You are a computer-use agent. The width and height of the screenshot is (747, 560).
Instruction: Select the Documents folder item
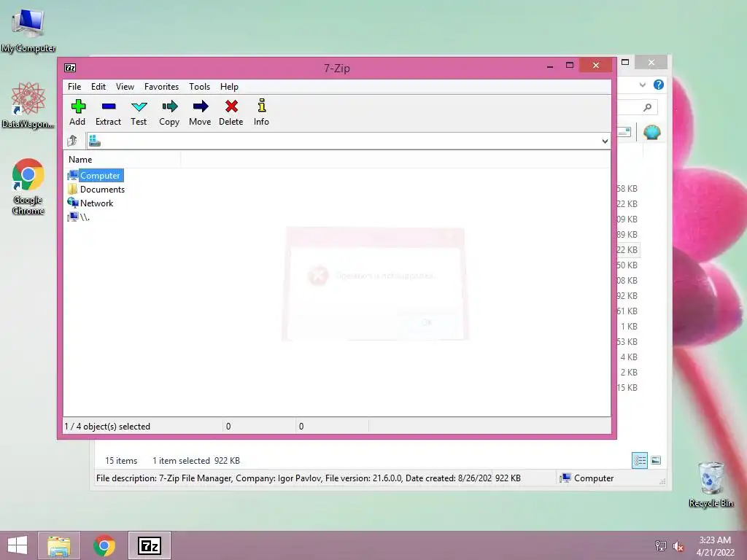tap(96, 189)
